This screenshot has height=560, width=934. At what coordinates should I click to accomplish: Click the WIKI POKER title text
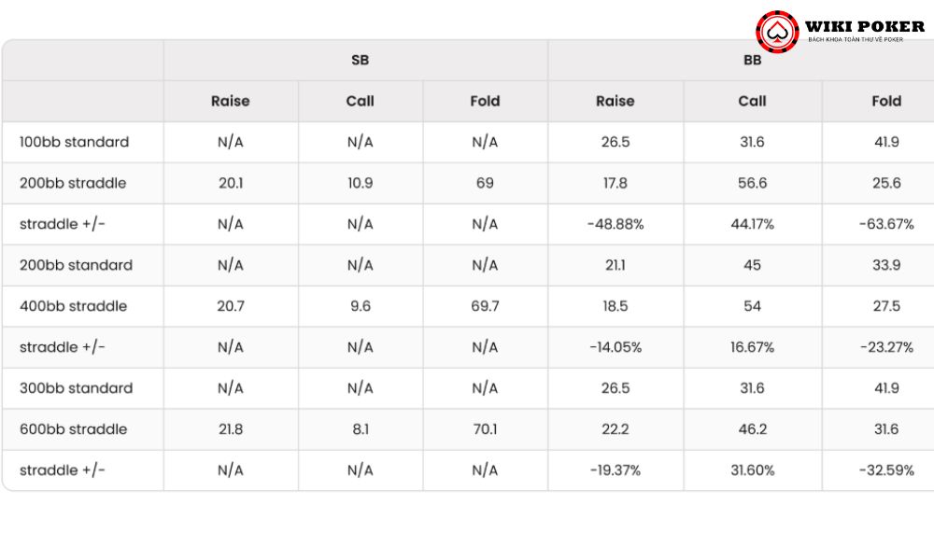864,26
